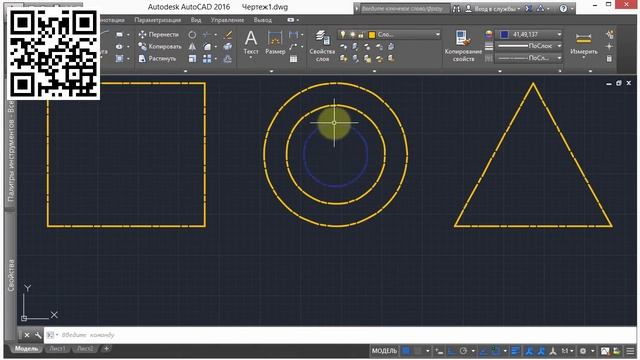The height and width of the screenshot is (360, 640).
Task: Click the Explode tool icon
Action: pos(228,47)
